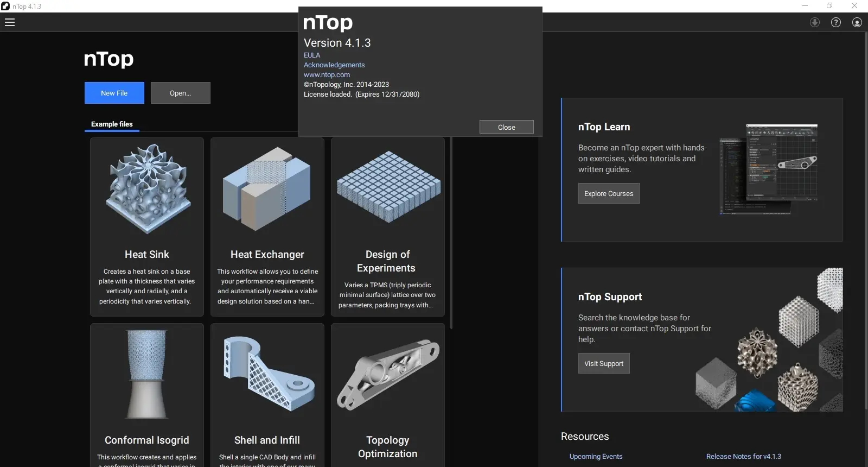Screen dimensions: 868x467
Task: Open the Heat Exchanger example thumbnail
Action: [267, 190]
